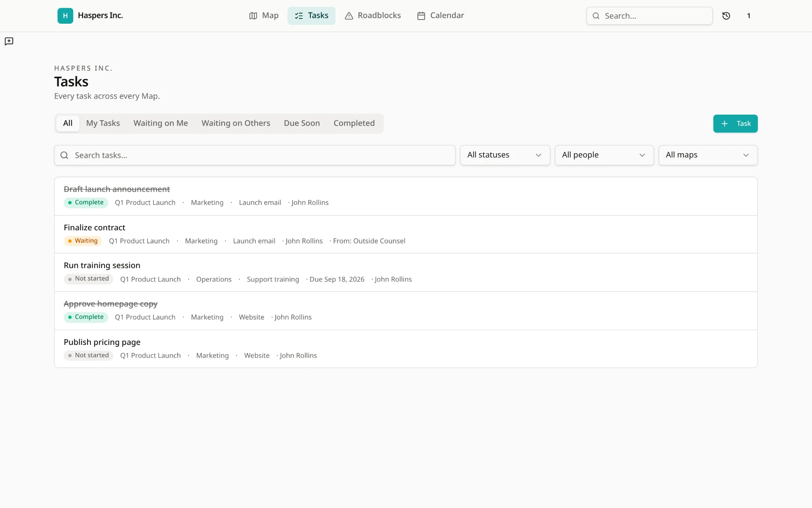The height and width of the screenshot is (508, 812).
Task: Switch to My Tasks tab
Action: pyautogui.click(x=103, y=123)
